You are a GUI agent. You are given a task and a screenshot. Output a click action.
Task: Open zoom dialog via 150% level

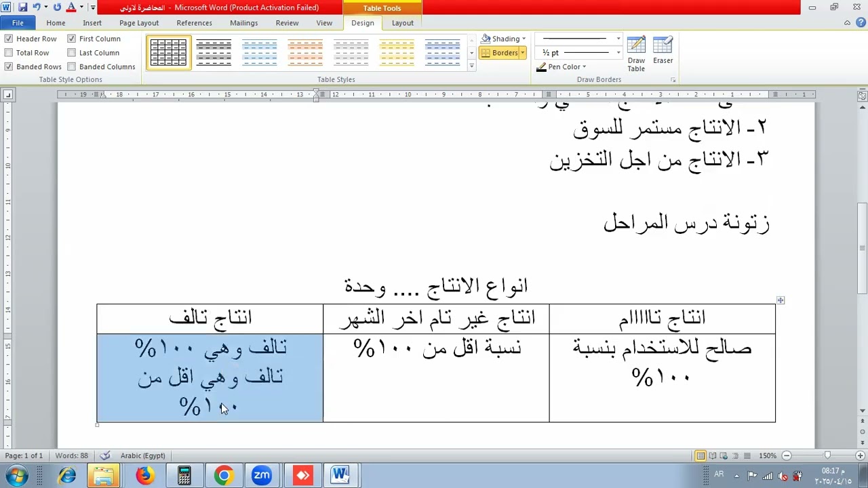click(768, 455)
